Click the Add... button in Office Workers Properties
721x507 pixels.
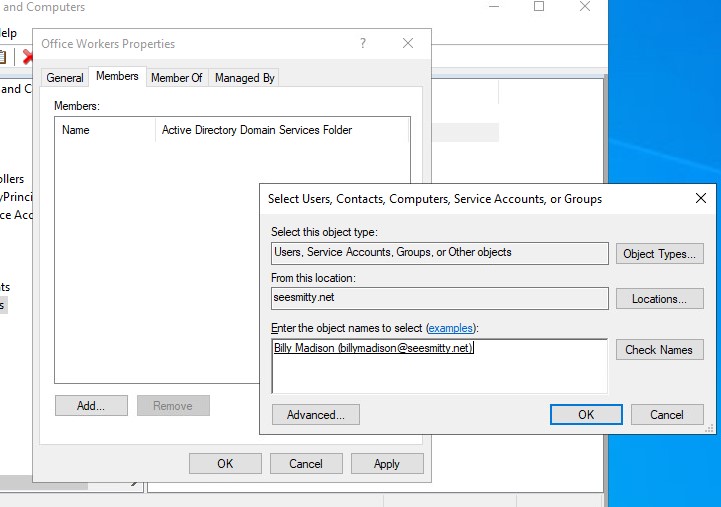click(x=91, y=405)
